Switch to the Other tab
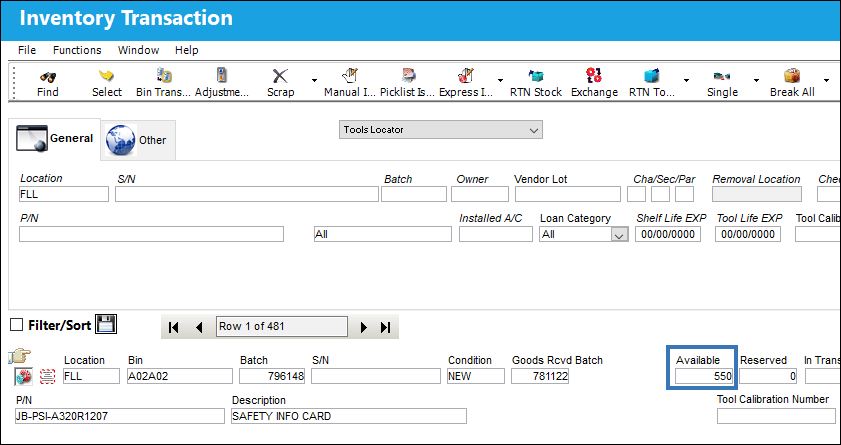This screenshot has width=841, height=445. (138, 140)
